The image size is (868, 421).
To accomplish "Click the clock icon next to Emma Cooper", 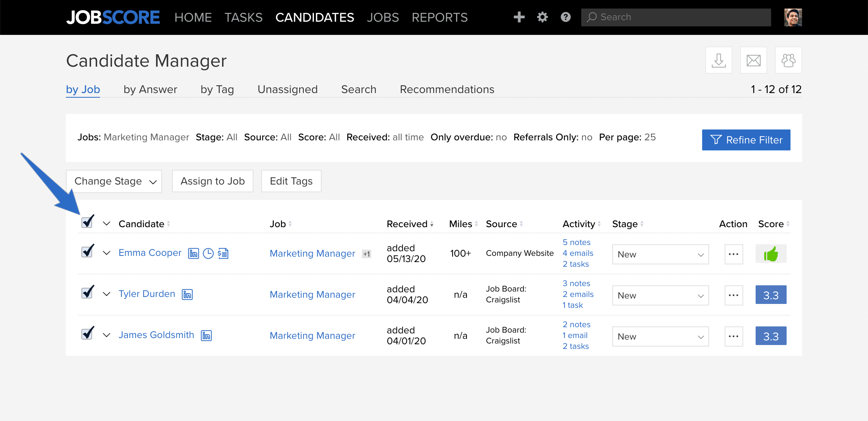I will click(208, 254).
